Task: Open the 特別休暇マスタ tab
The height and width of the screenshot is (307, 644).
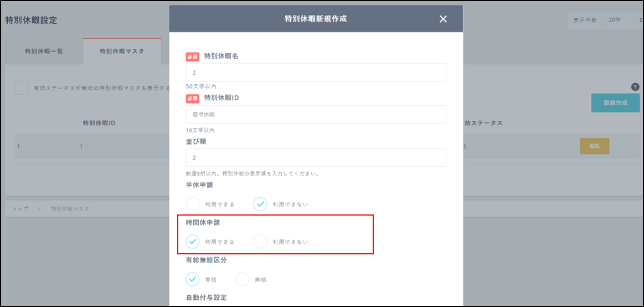Action: coord(122,52)
